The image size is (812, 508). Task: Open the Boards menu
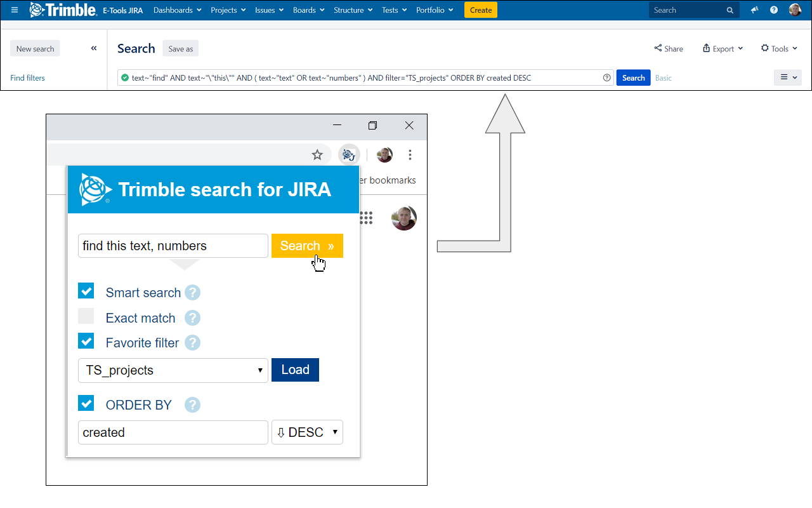[x=309, y=10]
